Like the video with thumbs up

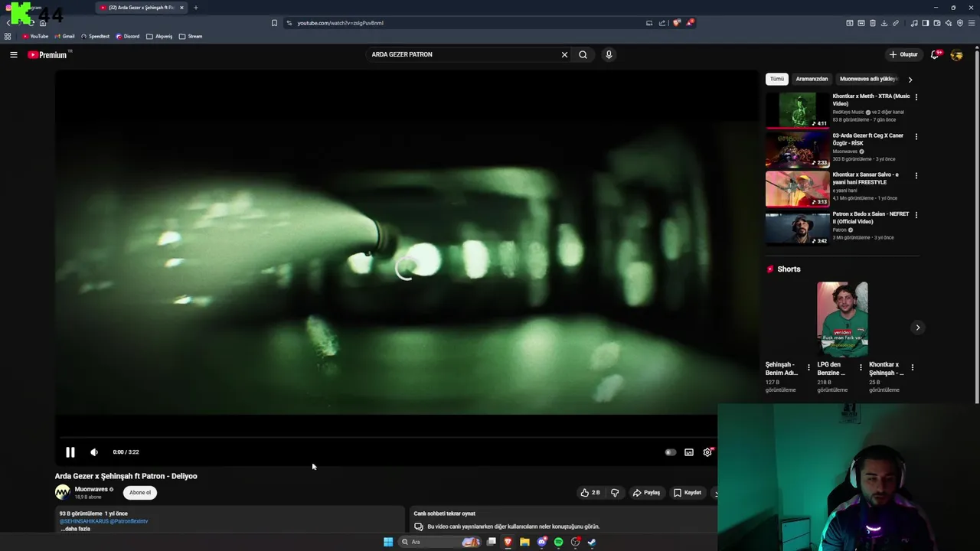[x=590, y=493]
